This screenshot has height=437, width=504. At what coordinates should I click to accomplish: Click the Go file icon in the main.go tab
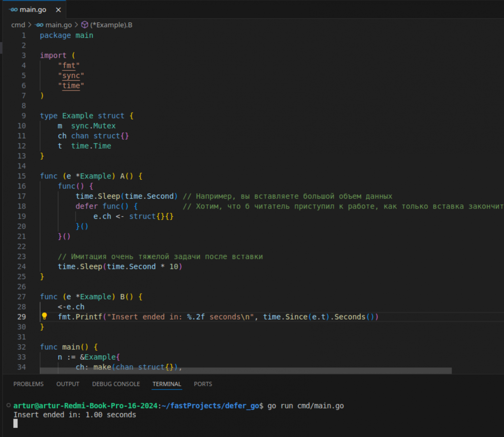(14, 10)
